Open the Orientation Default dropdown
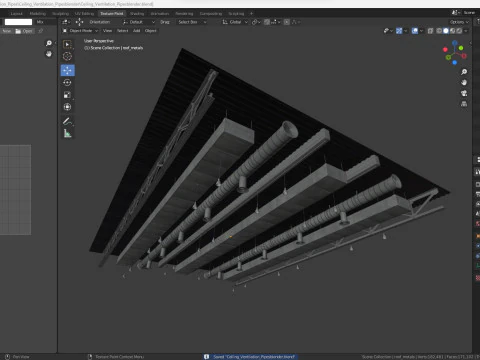 tap(139, 22)
